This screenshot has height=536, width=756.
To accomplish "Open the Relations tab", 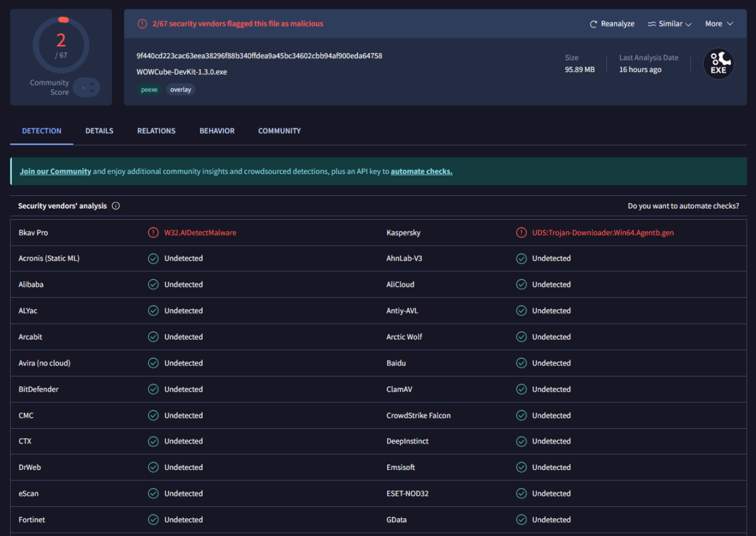I will pos(156,130).
